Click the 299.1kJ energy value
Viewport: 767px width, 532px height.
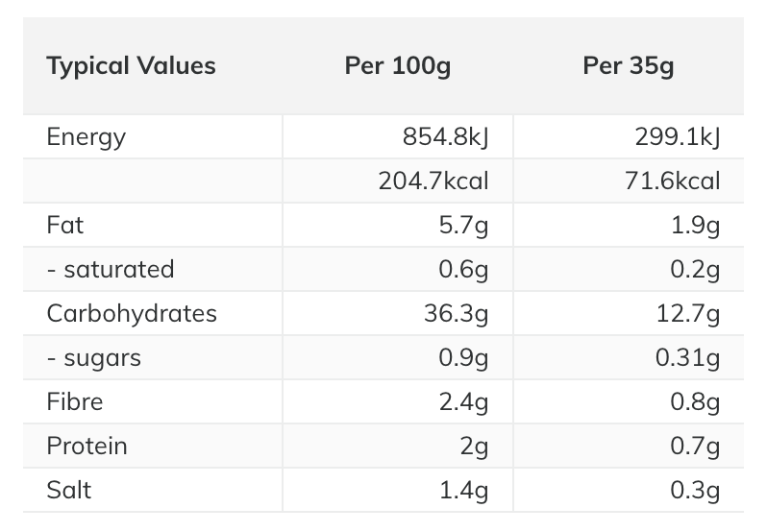point(677,136)
